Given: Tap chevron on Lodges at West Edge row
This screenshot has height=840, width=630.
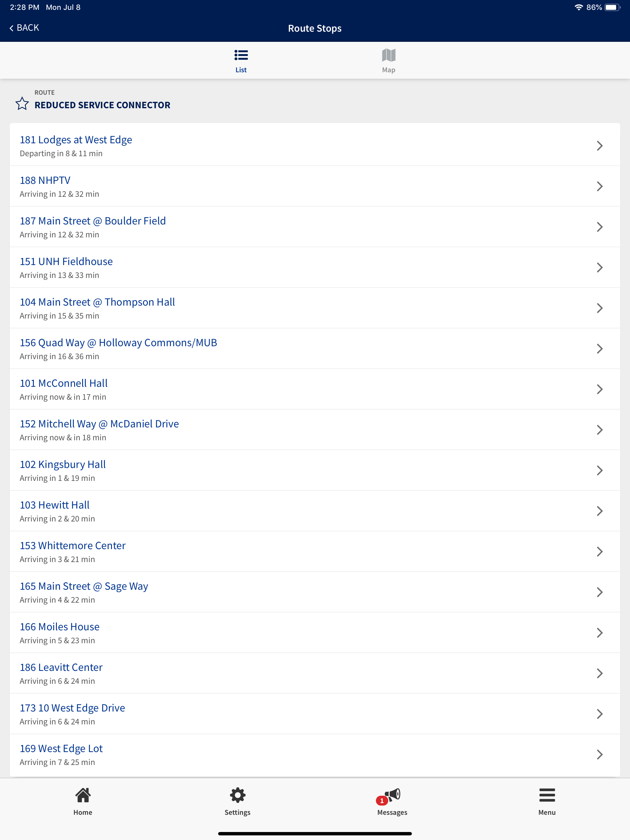Looking at the screenshot, I should [600, 146].
